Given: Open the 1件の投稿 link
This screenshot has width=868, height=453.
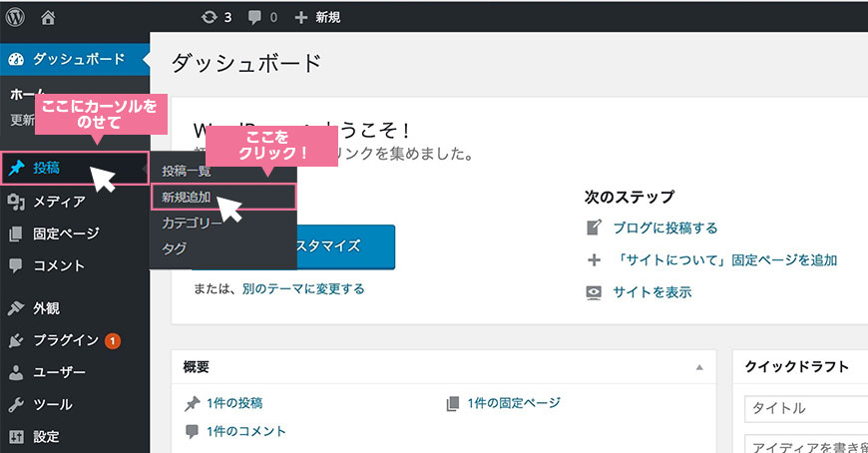Looking at the screenshot, I should pyautogui.click(x=234, y=403).
